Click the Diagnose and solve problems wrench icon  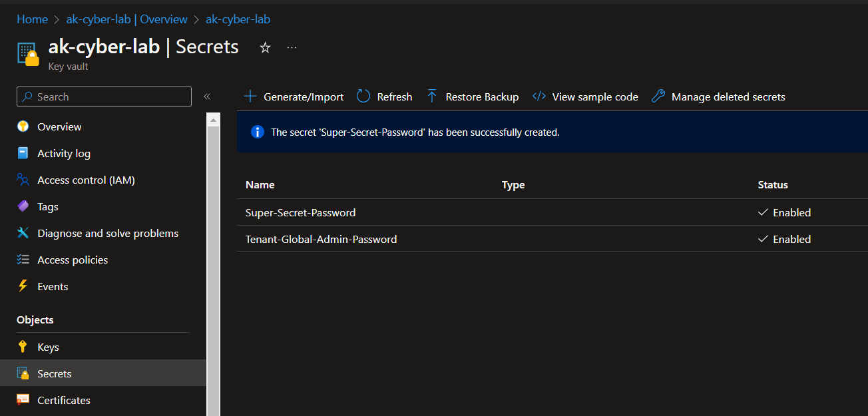pyautogui.click(x=23, y=233)
